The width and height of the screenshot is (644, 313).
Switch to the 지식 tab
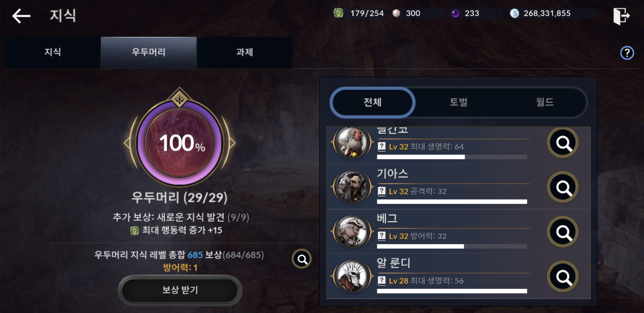coord(53,52)
